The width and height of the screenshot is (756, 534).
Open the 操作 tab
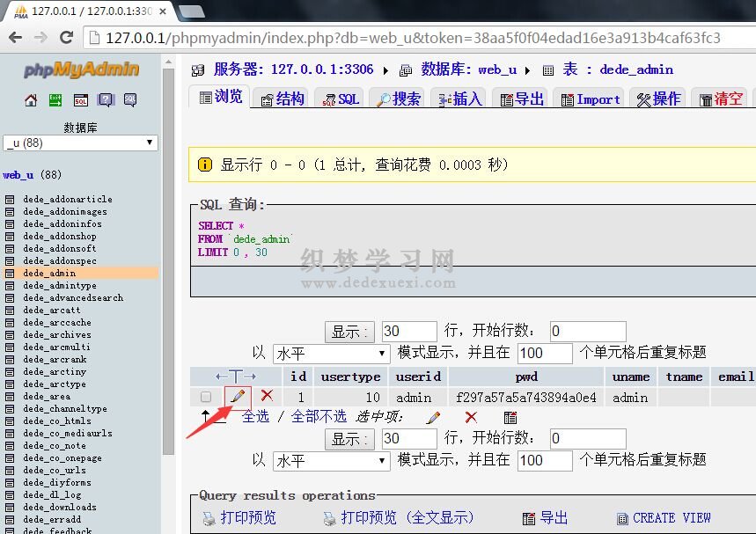[658, 99]
